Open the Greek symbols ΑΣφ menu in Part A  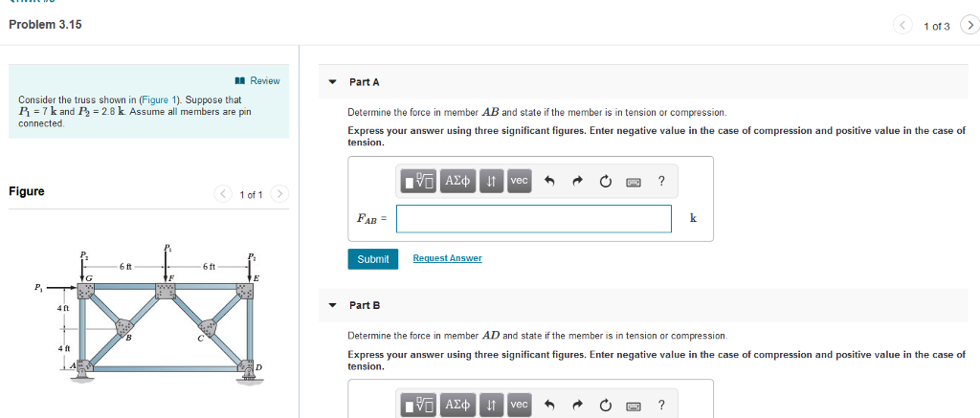click(x=458, y=181)
